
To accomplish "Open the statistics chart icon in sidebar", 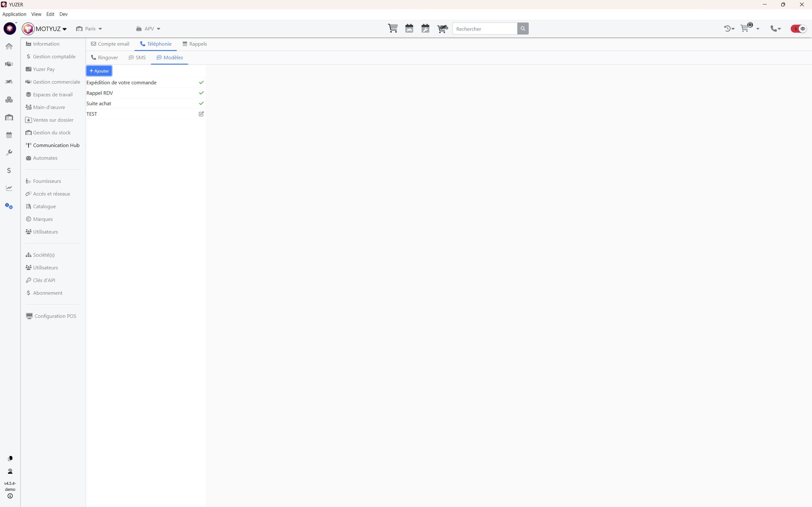I will pyautogui.click(x=9, y=188).
